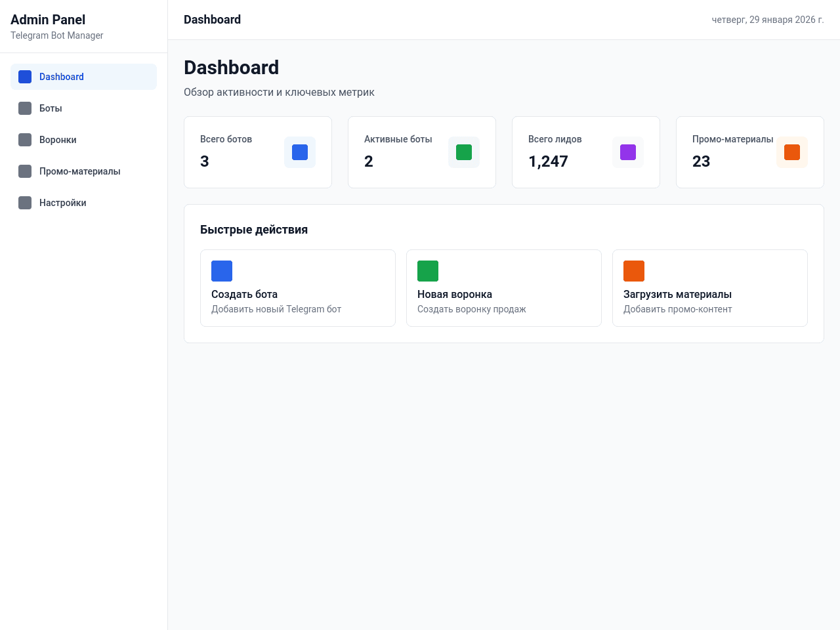Open the Dashboard menu item in sidebar
This screenshot has width=840, height=630.
(x=83, y=77)
